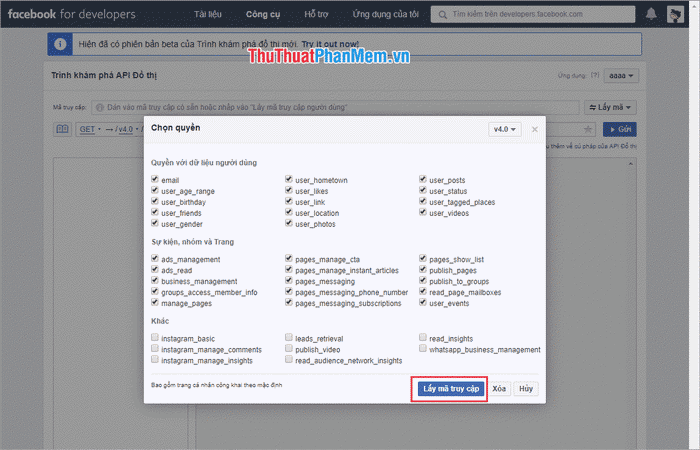Toggle user_tagged_places checkbox
Viewport: 700px width, 450px height.
tap(423, 201)
